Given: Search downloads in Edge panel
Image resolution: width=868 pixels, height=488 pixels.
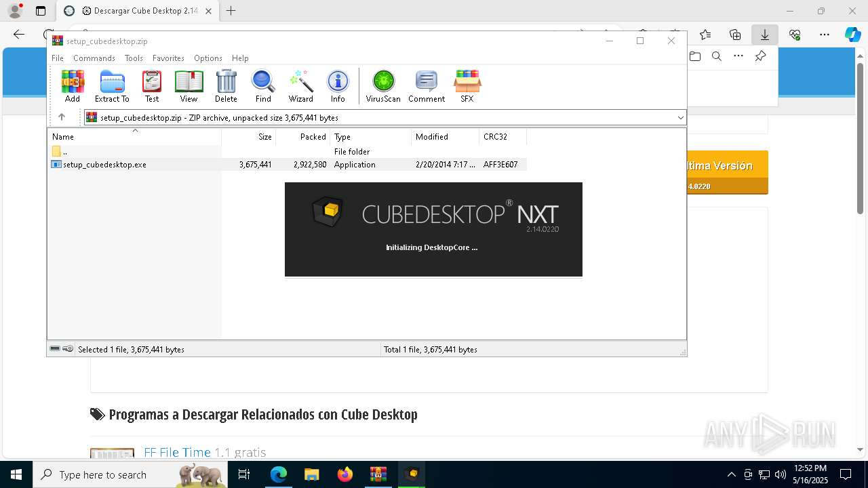Looking at the screenshot, I should 717,56.
